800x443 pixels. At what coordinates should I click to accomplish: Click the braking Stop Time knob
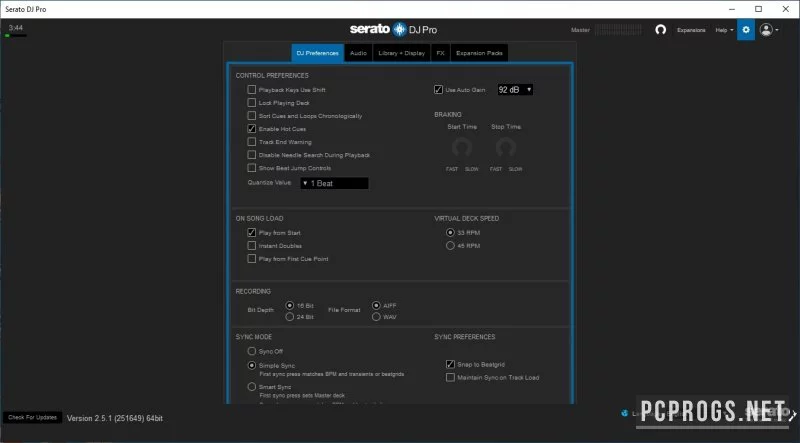click(506, 148)
